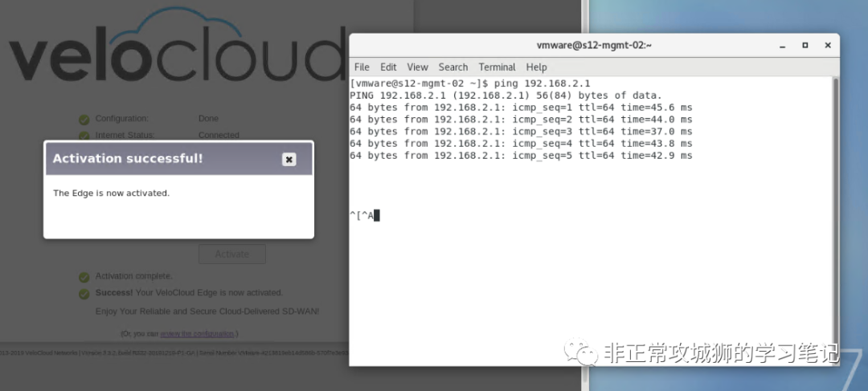Click 'The Edge is now activated.' text
Viewport: 868px width, 391px height.
111,193
